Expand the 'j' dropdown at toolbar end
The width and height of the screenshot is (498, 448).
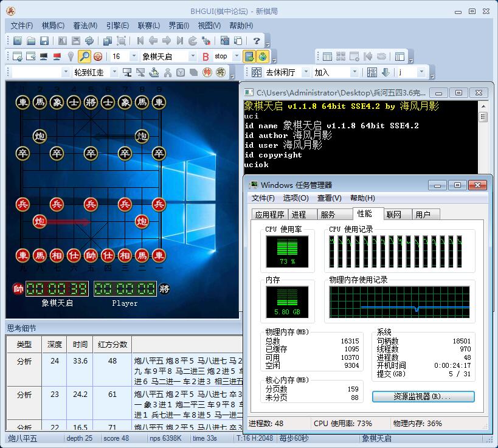click(421, 72)
